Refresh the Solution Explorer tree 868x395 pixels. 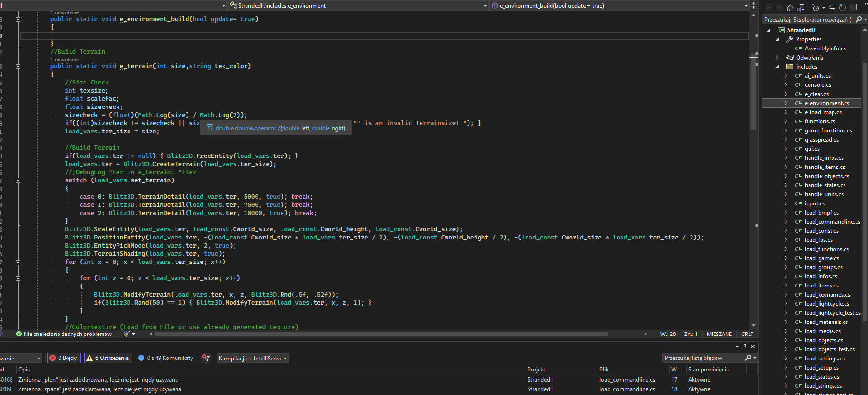[x=843, y=8]
